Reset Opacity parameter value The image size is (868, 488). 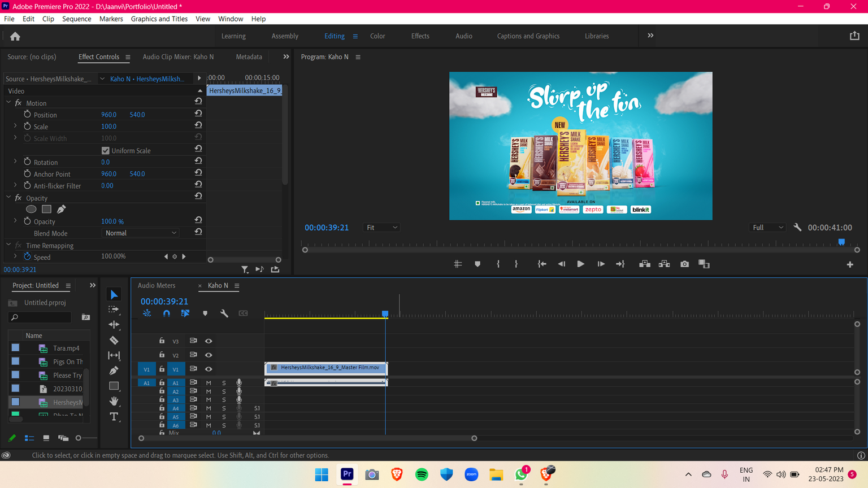coord(198,221)
